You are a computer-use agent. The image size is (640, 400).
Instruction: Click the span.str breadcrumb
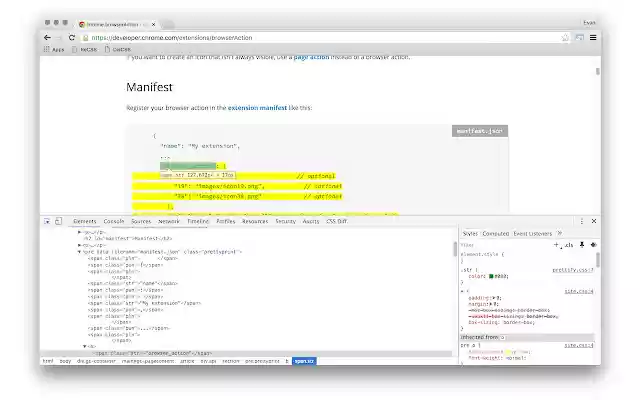click(x=304, y=361)
